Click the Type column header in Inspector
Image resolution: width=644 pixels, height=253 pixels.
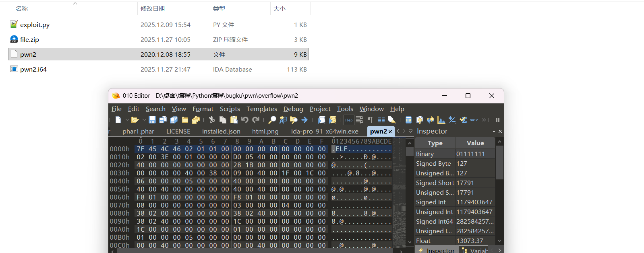pos(435,143)
